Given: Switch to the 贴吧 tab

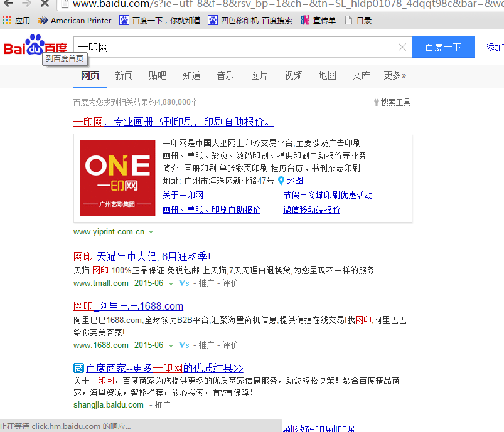Looking at the screenshot, I should (x=158, y=75).
